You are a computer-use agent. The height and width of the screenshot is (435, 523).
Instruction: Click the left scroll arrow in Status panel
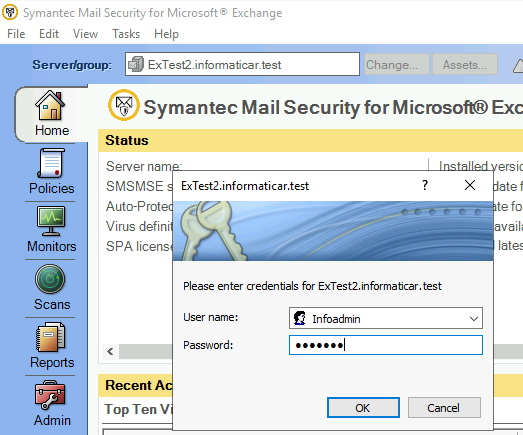110,352
